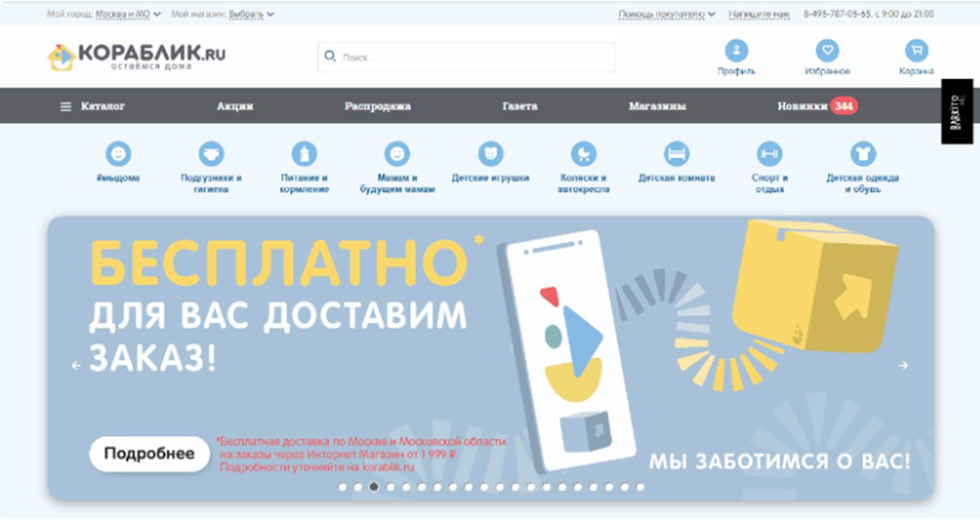Open the Каталог menu item
The image size is (980, 523).
[103, 106]
